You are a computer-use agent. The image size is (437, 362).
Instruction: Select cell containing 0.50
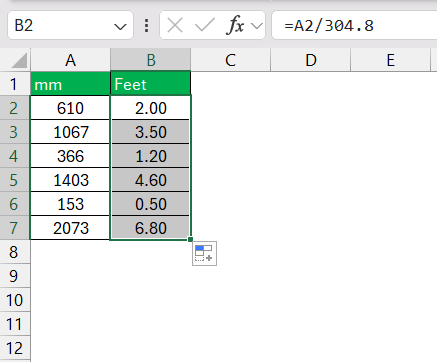tap(151, 204)
